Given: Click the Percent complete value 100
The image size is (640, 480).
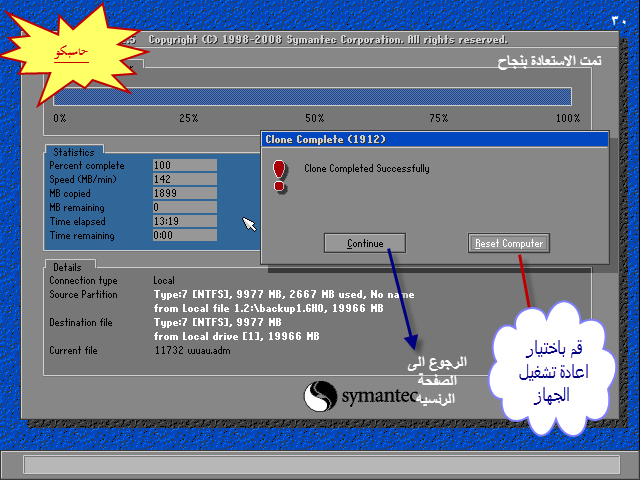Looking at the screenshot, I should click(x=184, y=165).
